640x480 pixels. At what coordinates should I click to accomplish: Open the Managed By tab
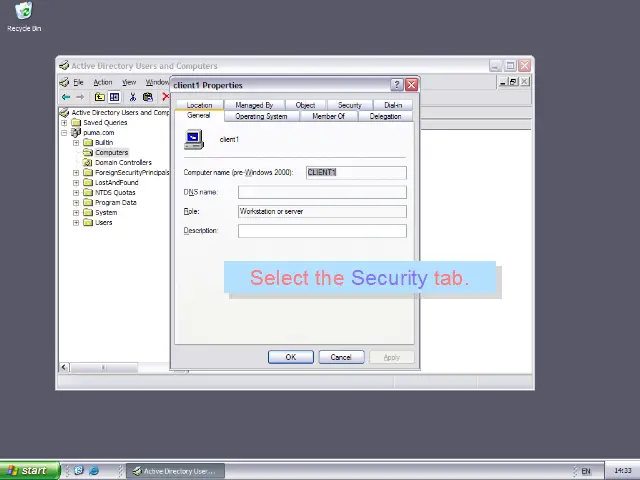point(254,105)
